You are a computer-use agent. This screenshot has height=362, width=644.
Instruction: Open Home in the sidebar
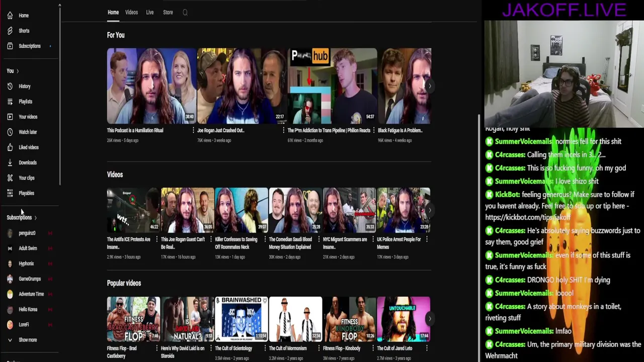(24, 16)
